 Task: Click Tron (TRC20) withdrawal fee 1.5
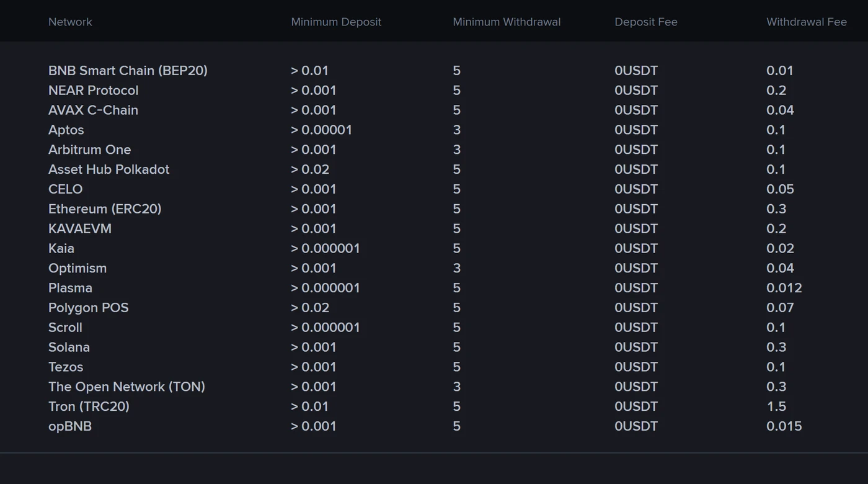click(x=776, y=406)
